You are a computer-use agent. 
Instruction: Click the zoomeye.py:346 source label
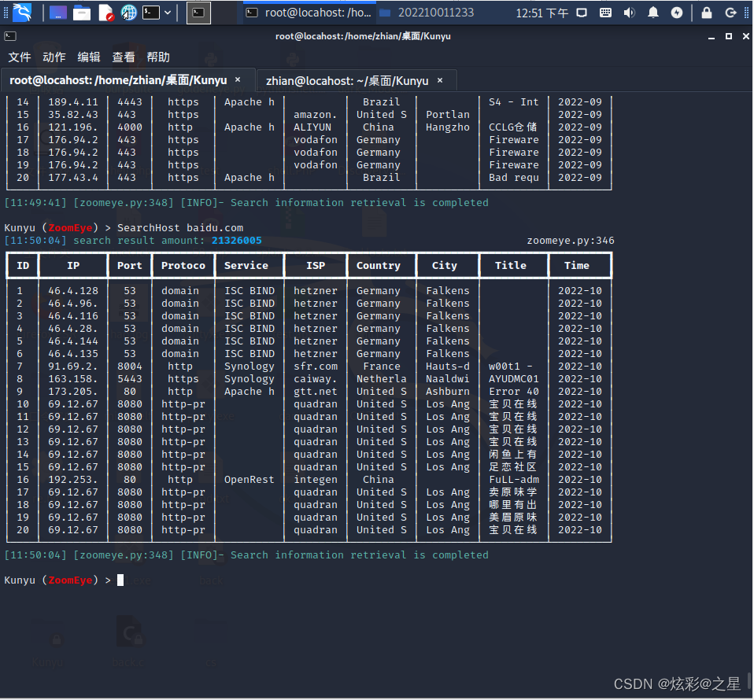(x=571, y=240)
